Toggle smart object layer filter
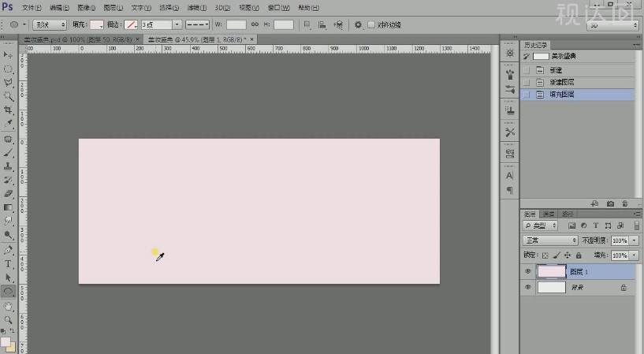 coord(620,225)
